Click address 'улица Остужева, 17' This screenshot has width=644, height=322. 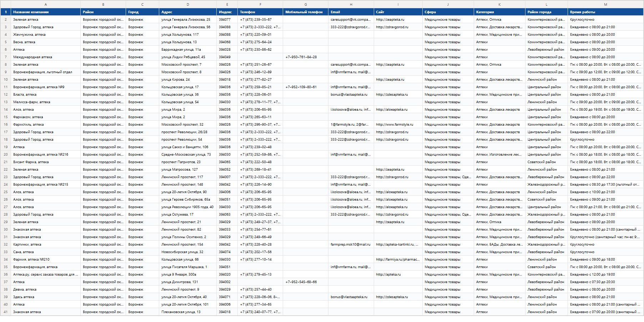[x=188, y=215]
